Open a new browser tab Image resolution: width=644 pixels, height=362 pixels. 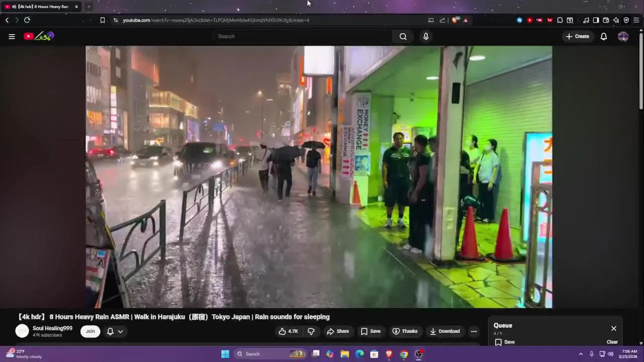tap(89, 7)
